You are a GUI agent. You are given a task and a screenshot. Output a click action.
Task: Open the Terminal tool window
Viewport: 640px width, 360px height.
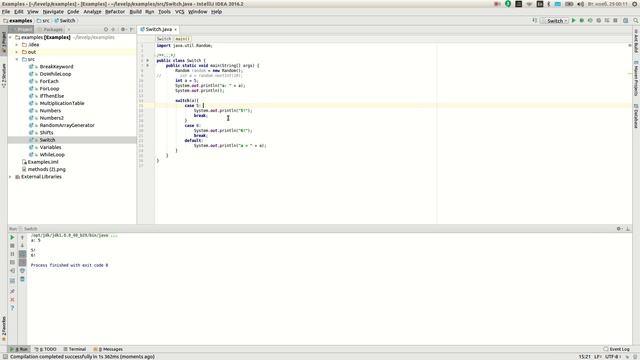[75, 349]
